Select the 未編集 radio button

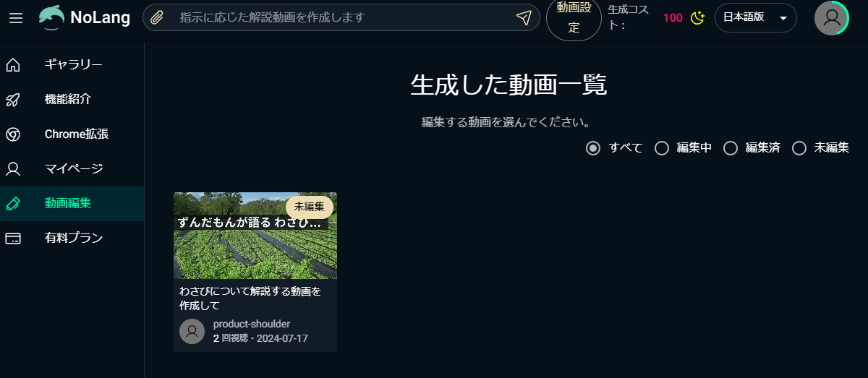799,148
